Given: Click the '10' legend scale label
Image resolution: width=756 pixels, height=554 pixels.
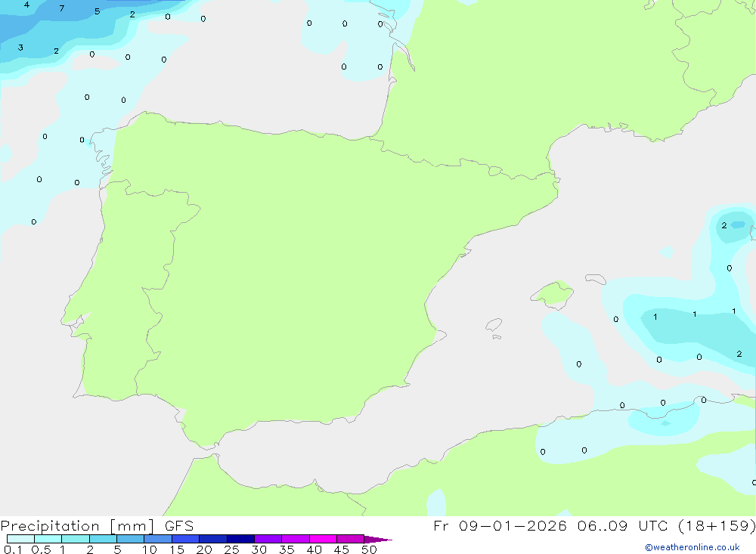Looking at the screenshot, I should point(150,549).
